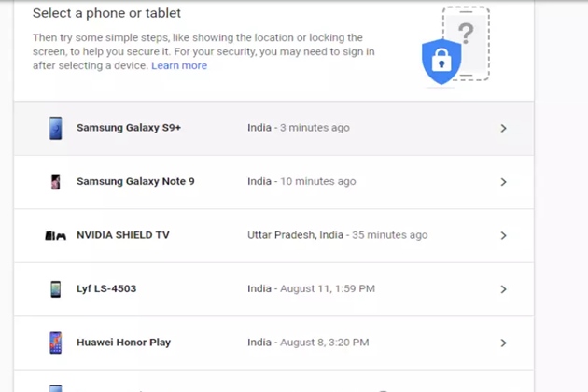
Task: Click the Samsung Galaxy S9+ phone icon
Action: click(x=56, y=128)
